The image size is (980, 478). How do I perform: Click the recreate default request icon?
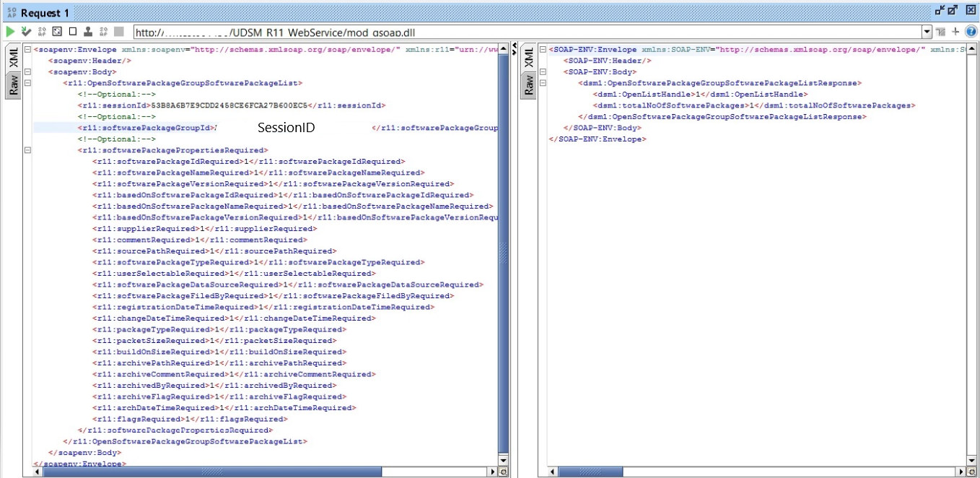point(57,32)
